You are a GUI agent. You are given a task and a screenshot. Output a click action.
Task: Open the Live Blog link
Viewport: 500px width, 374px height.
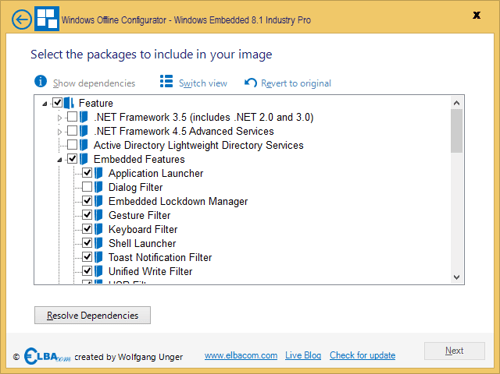(x=303, y=355)
